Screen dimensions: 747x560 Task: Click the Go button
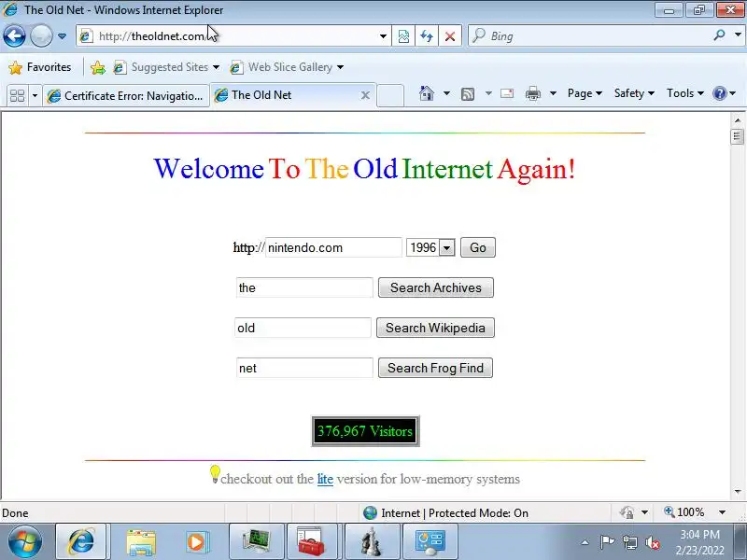click(478, 247)
